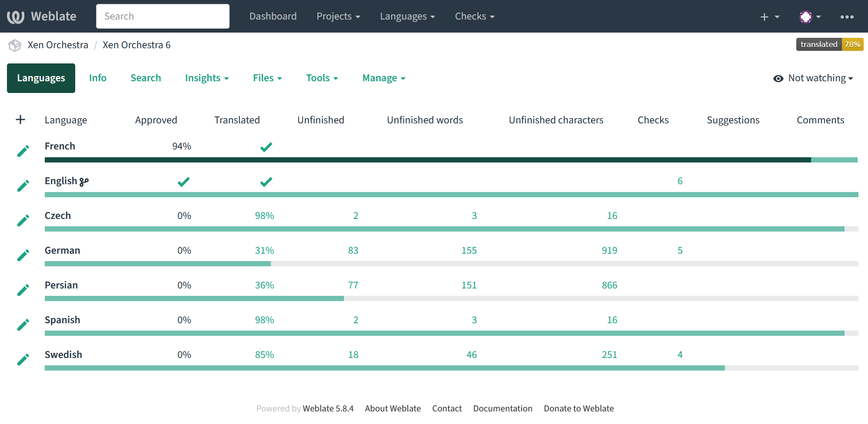This screenshot has width=868, height=424.
Task: Edit the Czech translation pencil icon
Action: [23, 220]
